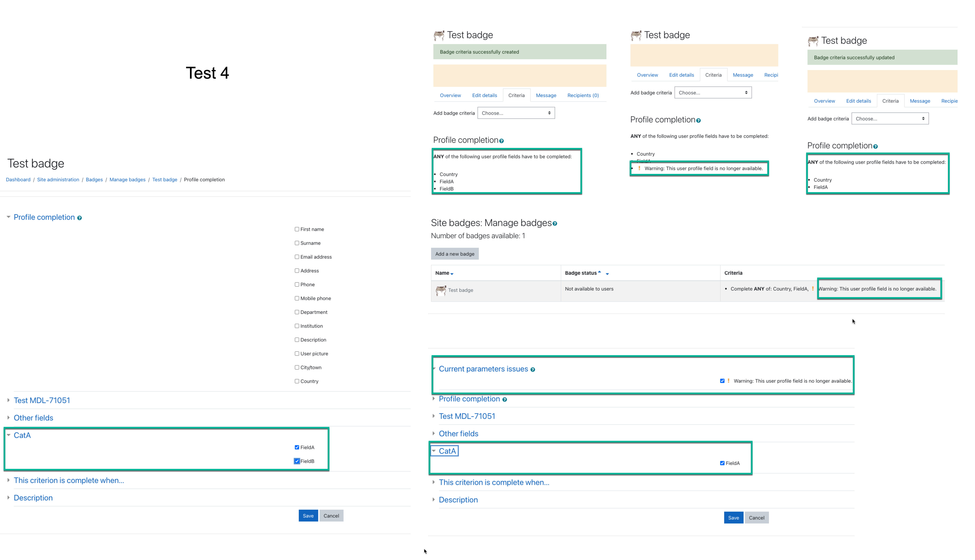The height and width of the screenshot is (560, 975).
Task: Open Overview tab in 'successfully created' panel
Action: pos(450,95)
